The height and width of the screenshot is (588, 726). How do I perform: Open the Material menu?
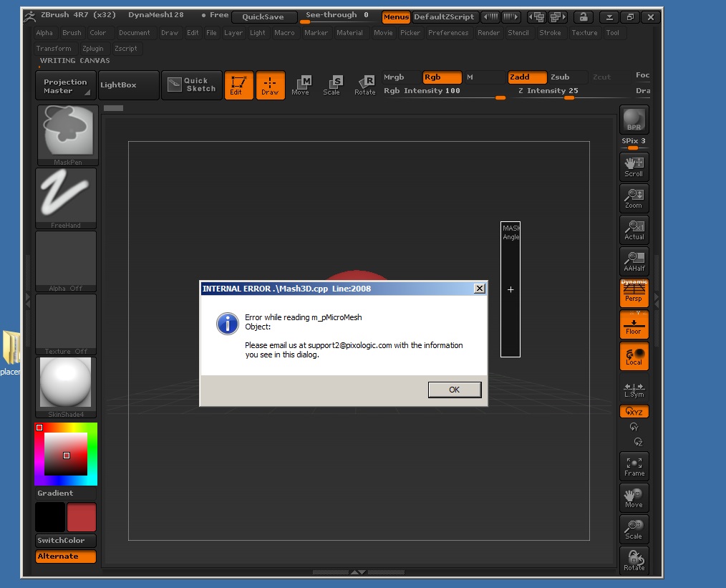[x=349, y=33]
